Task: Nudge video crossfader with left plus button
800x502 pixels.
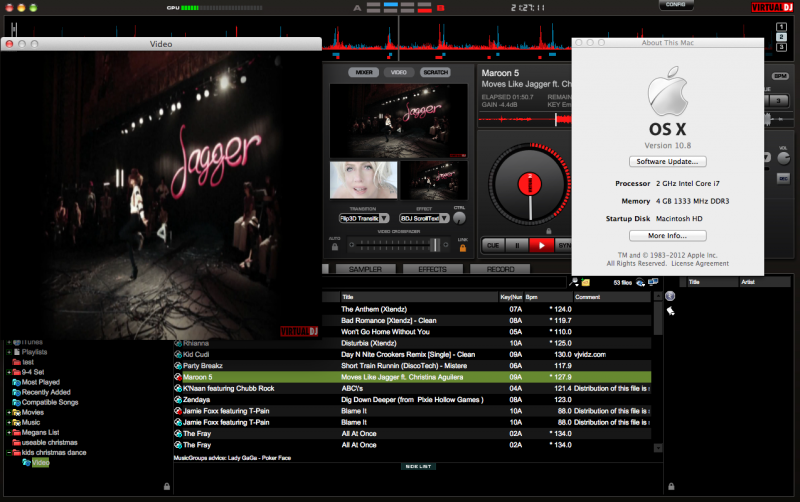Action: click(352, 245)
